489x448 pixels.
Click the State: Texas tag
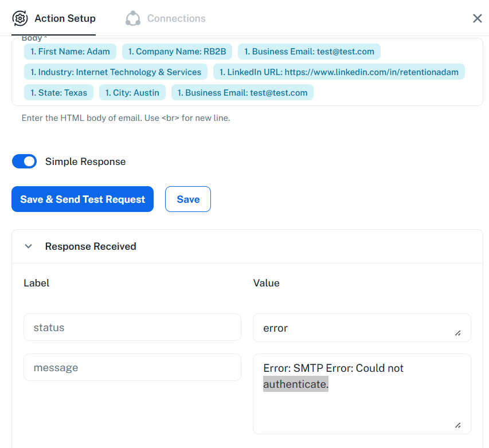click(58, 93)
